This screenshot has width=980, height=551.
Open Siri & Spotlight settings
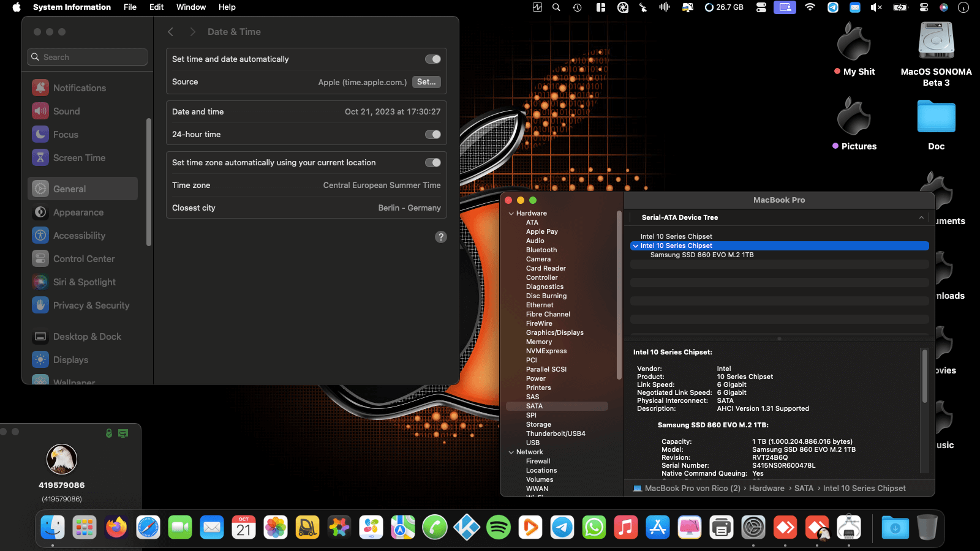pyautogui.click(x=83, y=282)
